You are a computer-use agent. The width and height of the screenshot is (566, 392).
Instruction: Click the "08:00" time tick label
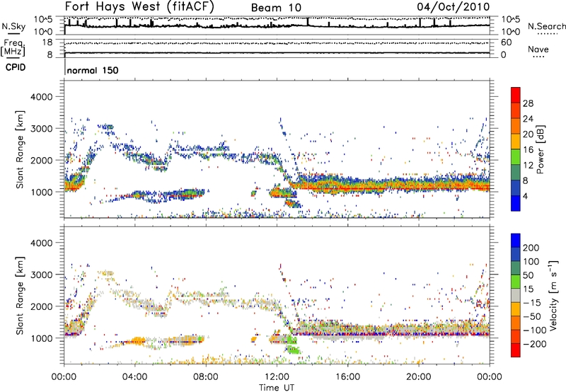pyautogui.click(x=206, y=377)
